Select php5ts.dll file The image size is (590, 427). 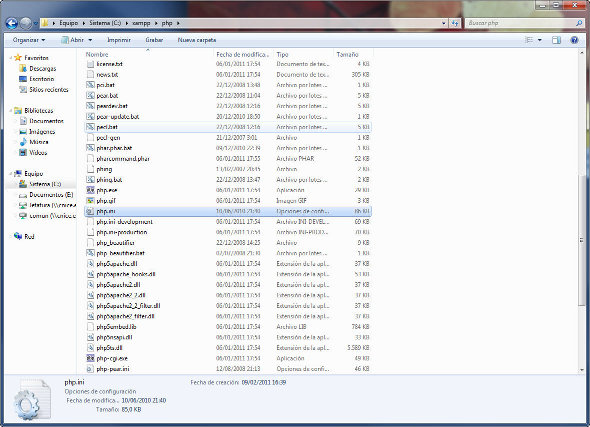(109, 348)
